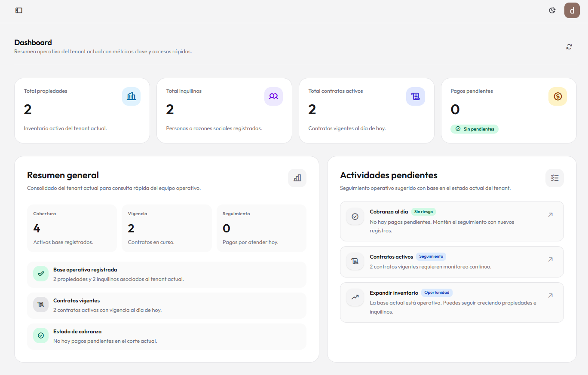The width and height of the screenshot is (588, 375).
Task: Open the Contratos activos activity title
Action: coord(391,256)
